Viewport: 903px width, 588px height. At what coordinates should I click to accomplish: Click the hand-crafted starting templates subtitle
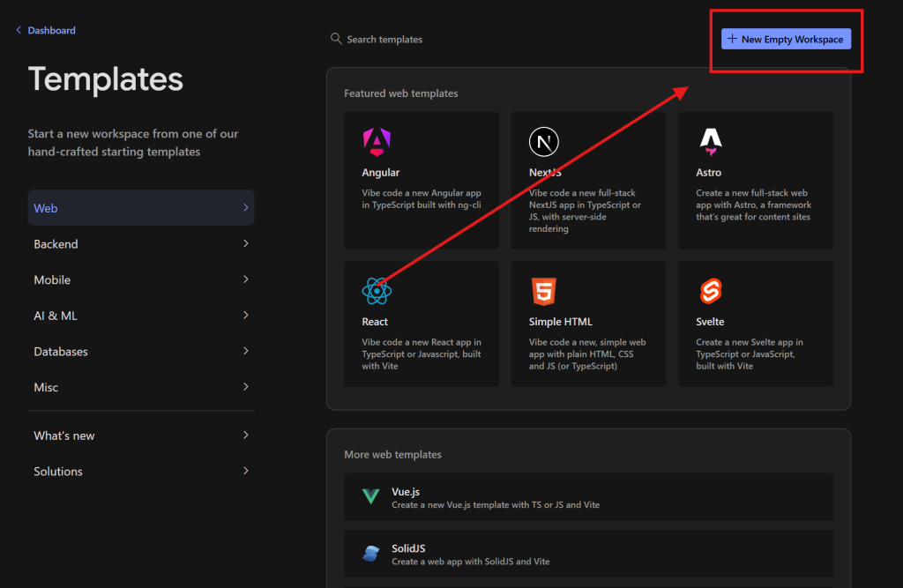tap(133, 142)
